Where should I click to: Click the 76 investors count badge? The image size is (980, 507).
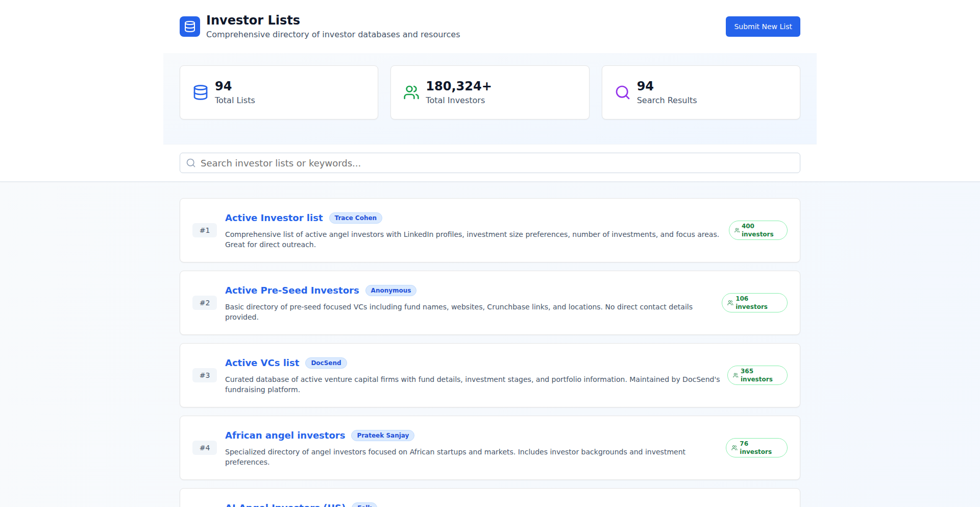click(x=756, y=448)
